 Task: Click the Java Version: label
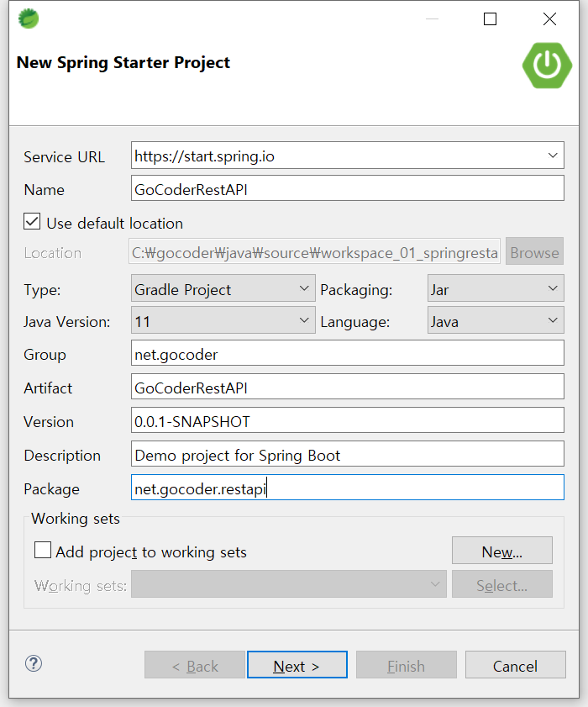pyautogui.click(x=66, y=322)
